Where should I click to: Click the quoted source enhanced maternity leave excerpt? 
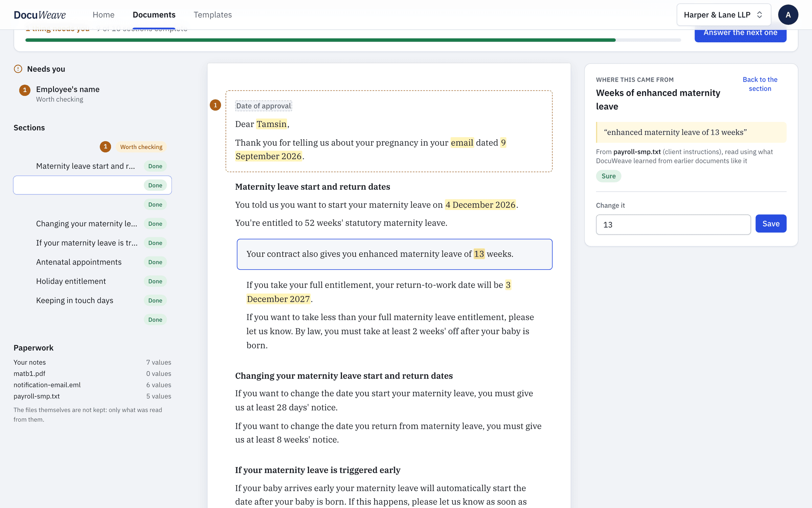coord(691,132)
